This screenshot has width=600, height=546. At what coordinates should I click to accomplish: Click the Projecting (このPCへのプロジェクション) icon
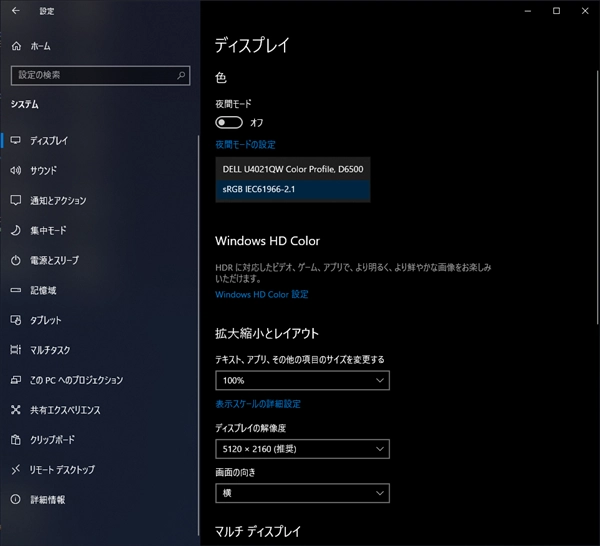click(16, 380)
